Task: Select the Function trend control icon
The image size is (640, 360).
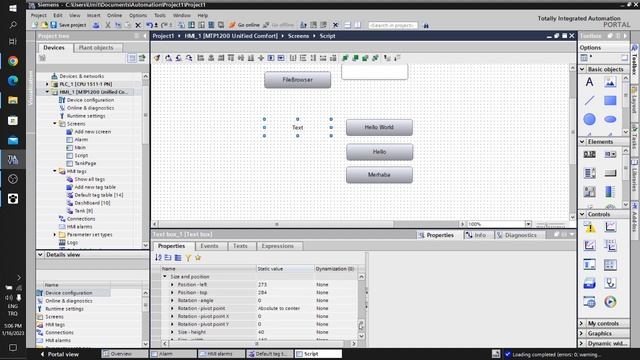Action: click(589, 246)
